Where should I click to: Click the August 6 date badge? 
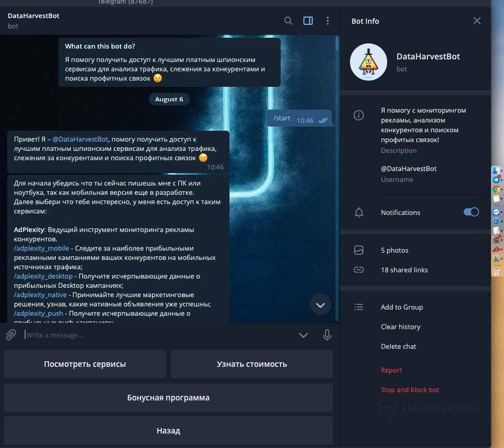169,99
